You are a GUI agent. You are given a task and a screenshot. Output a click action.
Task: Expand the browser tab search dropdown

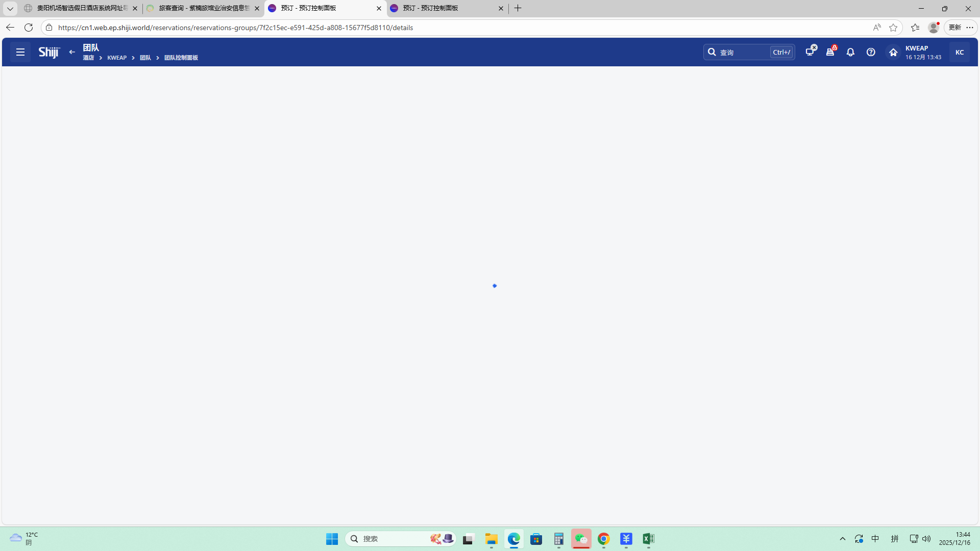click(x=10, y=8)
